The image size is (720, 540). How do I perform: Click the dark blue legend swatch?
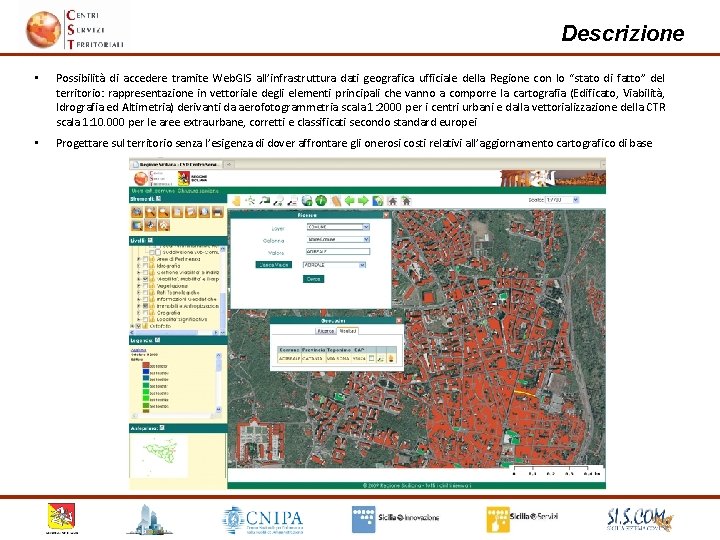(146, 372)
